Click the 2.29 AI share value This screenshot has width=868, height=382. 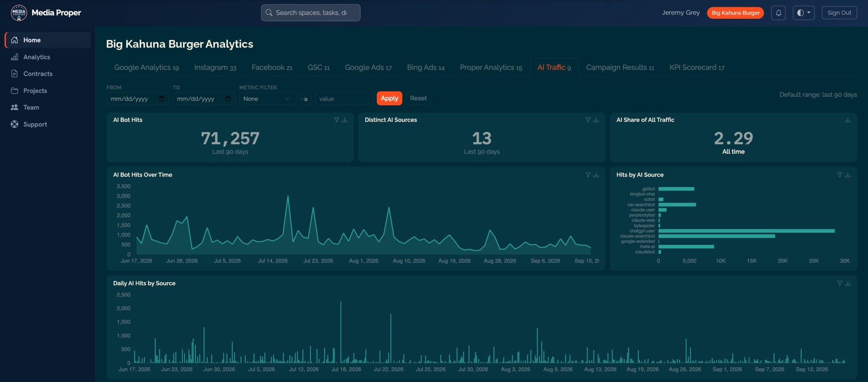[733, 138]
